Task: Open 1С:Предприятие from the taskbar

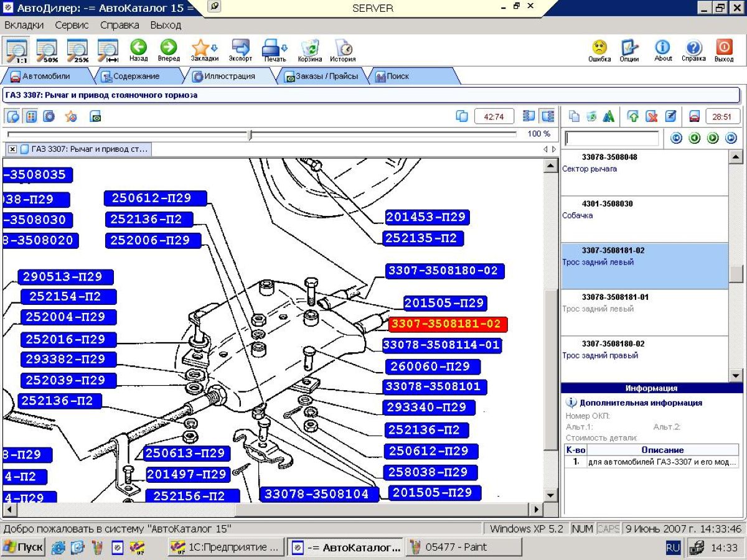Action: coord(227,548)
